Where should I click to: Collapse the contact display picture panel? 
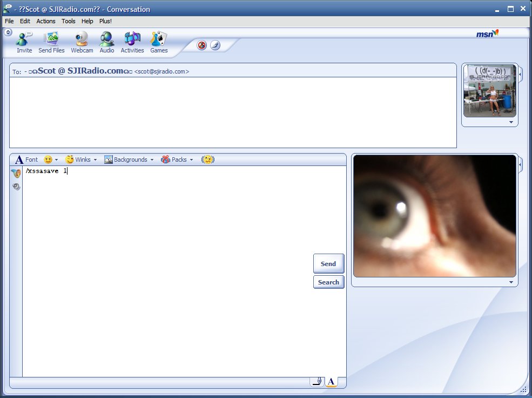[521, 74]
